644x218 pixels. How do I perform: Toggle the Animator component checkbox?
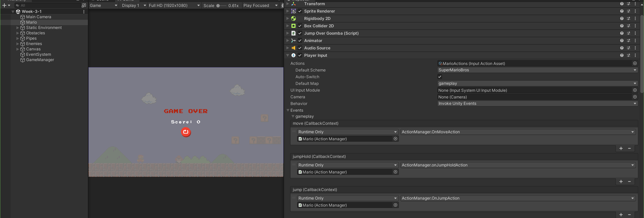click(x=300, y=41)
